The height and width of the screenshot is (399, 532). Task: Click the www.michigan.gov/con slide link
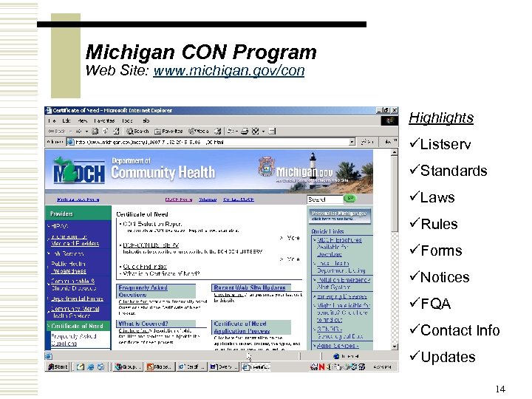tap(229, 71)
